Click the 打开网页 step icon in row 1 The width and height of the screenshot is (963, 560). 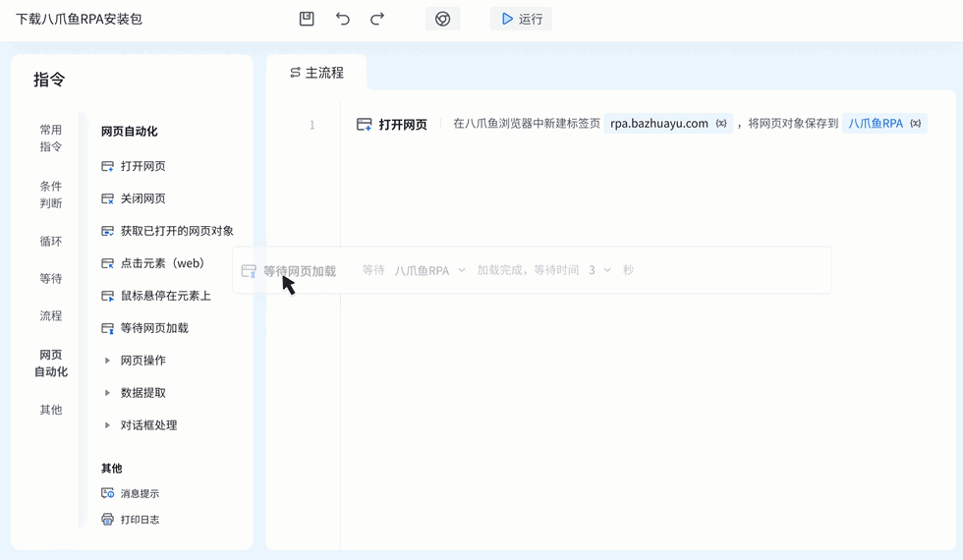(365, 125)
